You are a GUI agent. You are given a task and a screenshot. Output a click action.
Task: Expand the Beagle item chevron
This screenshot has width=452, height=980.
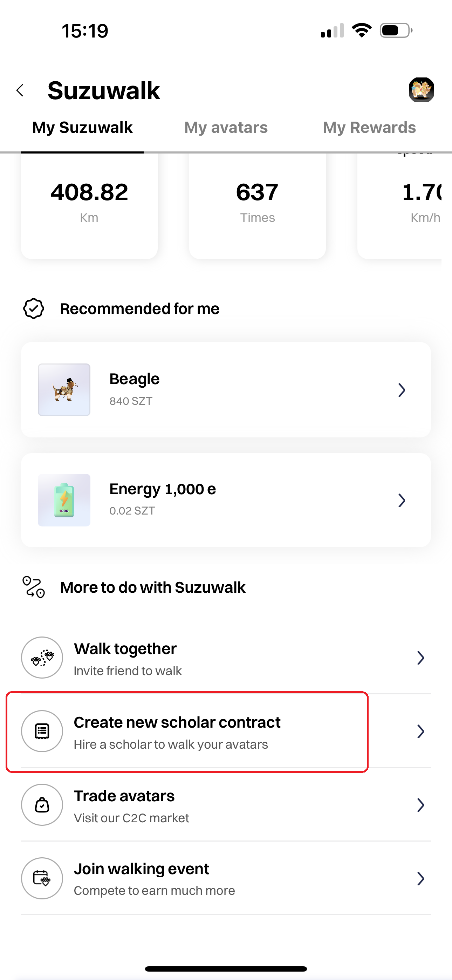pyautogui.click(x=402, y=390)
